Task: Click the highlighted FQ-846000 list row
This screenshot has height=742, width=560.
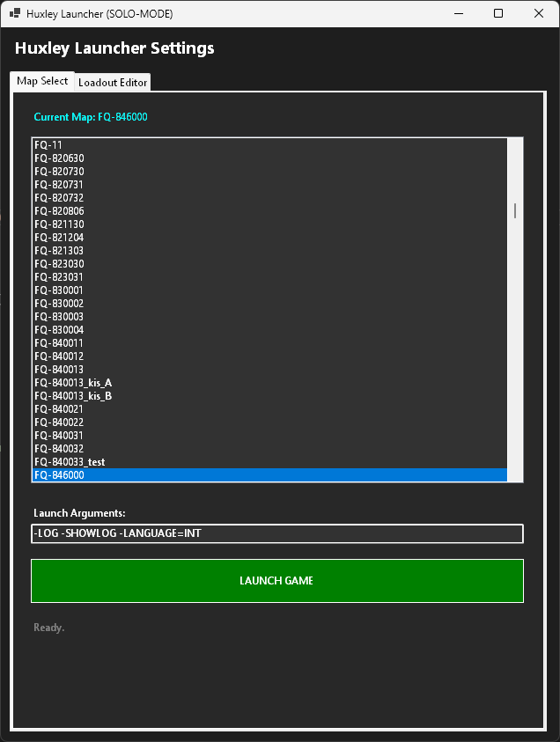Action: 269,475
